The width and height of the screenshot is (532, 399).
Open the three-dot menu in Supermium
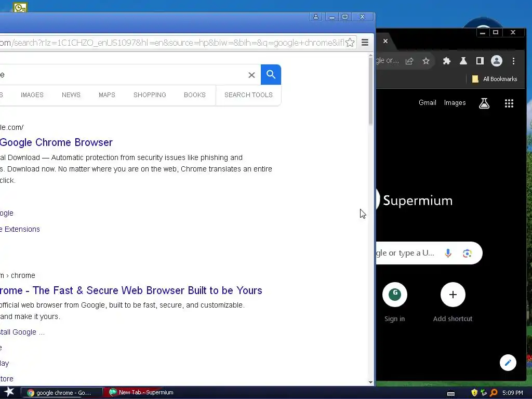tap(513, 61)
